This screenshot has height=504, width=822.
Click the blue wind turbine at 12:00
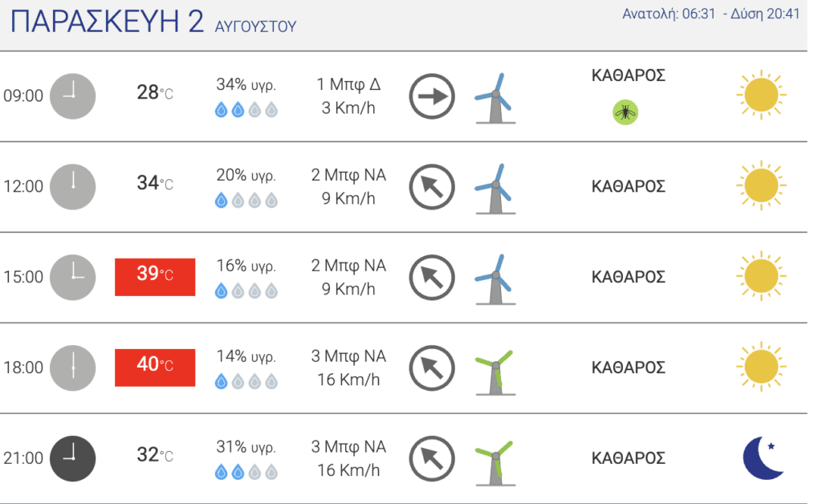coord(494,189)
